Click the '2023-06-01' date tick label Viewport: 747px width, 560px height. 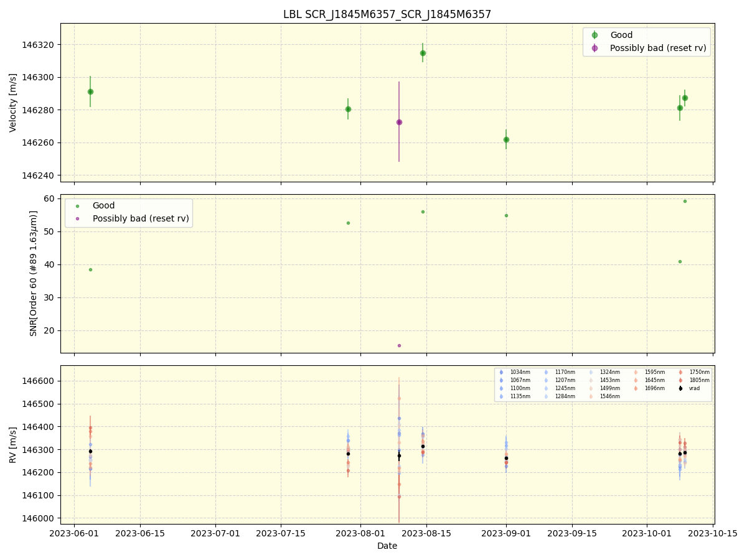74,533
